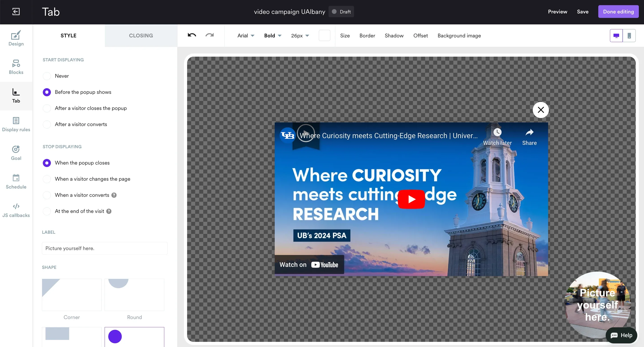Open the Design panel

click(x=16, y=39)
